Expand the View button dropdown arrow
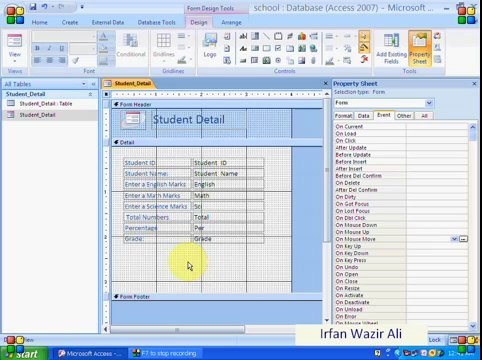The width and height of the screenshot is (482, 360). (x=15, y=62)
